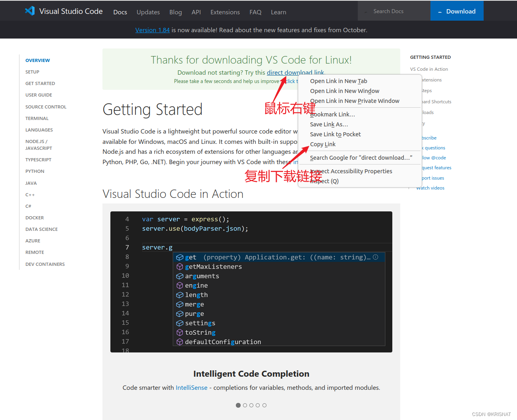
Task: Click the cube icon next to getMaxListeners
Action: tap(180, 267)
